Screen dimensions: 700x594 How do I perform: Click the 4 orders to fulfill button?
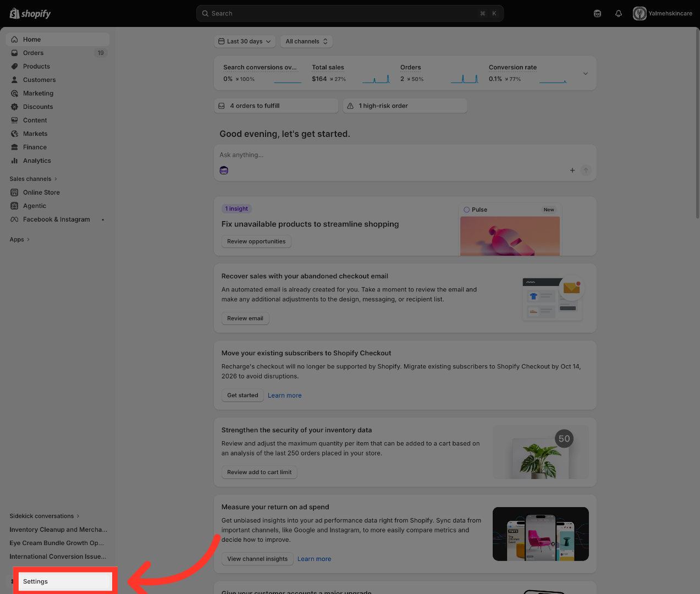point(276,106)
